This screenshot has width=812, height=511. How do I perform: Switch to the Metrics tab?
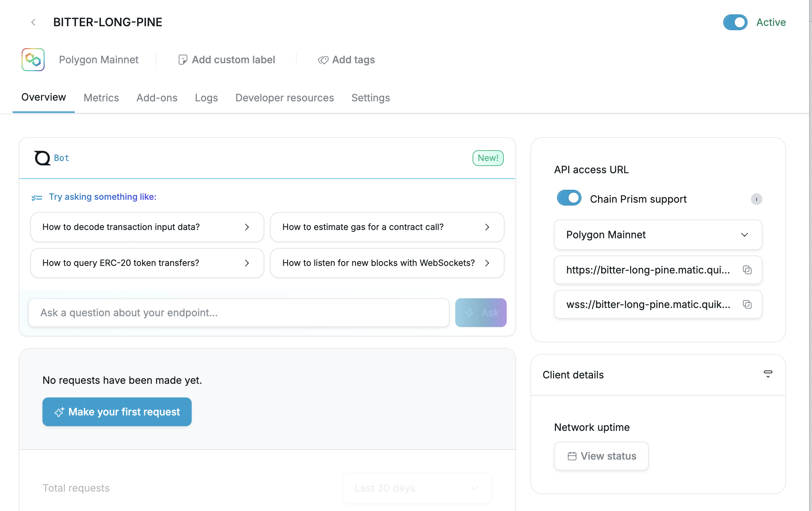click(101, 97)
